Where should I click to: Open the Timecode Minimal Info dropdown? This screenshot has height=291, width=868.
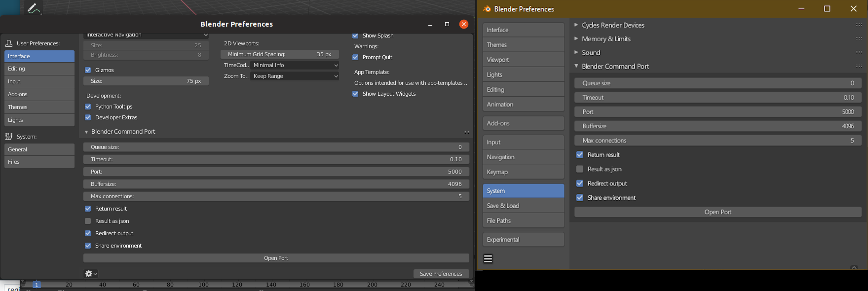tap(295, 65)
